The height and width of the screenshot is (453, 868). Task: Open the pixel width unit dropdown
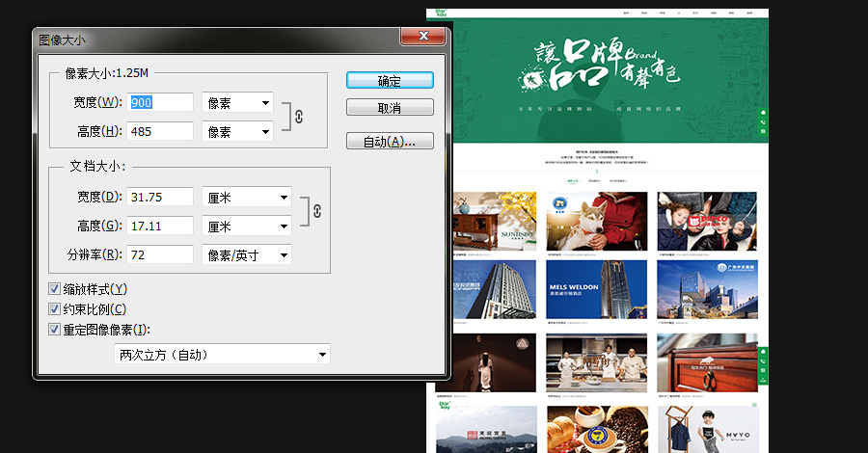237,102
